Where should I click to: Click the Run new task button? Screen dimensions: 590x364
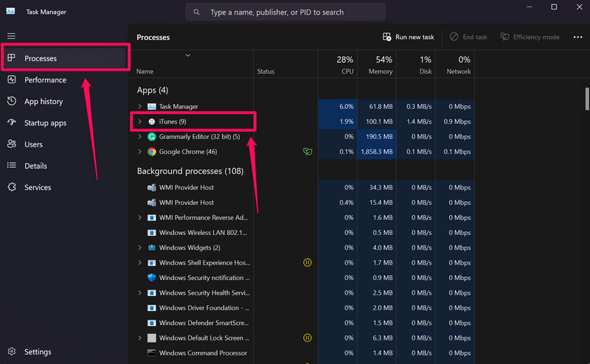pos(408,37)
